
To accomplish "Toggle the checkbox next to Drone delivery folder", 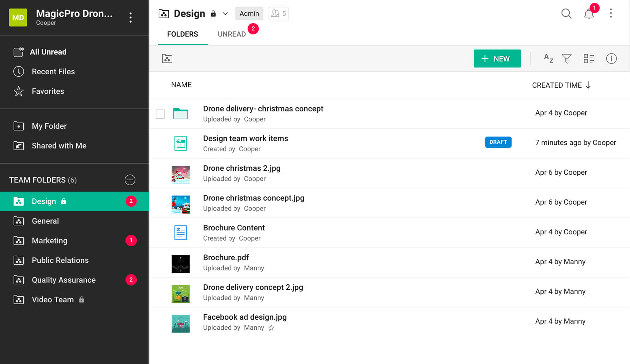I will (161, 113).
